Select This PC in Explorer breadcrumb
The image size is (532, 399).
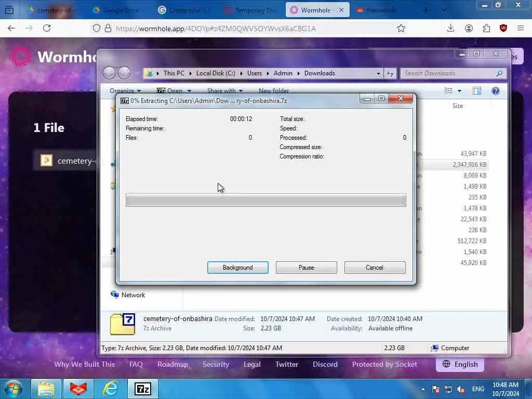174,73
